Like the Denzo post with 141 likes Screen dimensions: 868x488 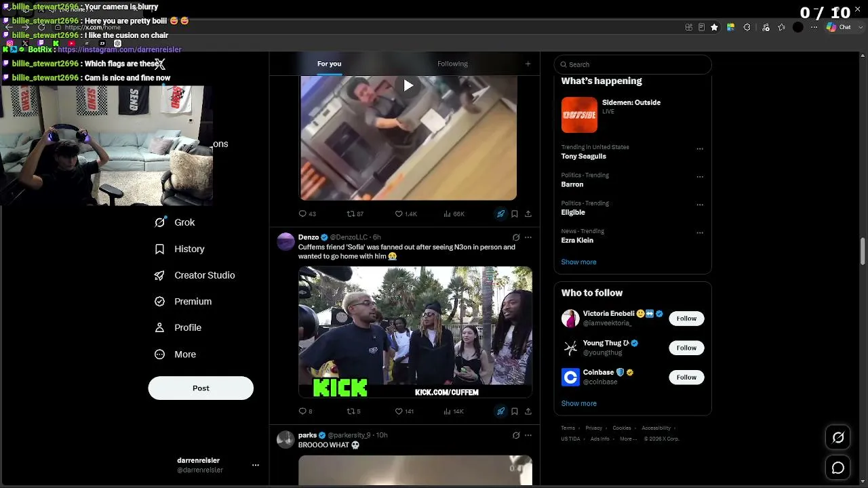404,411
